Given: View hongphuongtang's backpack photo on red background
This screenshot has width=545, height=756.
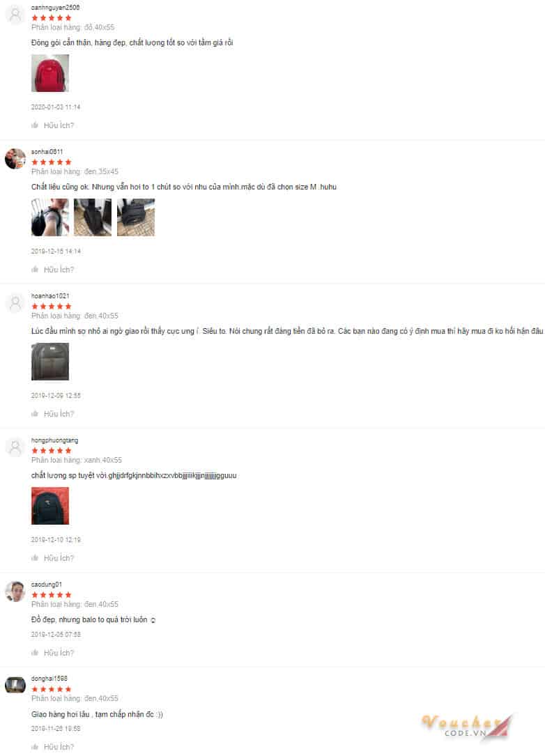Looking at the screenshot, I should click(50, 505).
